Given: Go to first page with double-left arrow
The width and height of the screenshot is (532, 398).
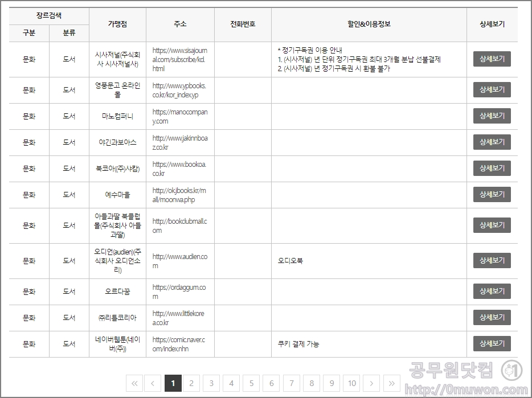Looking at the screenshot, I should (x=134, y=383).
